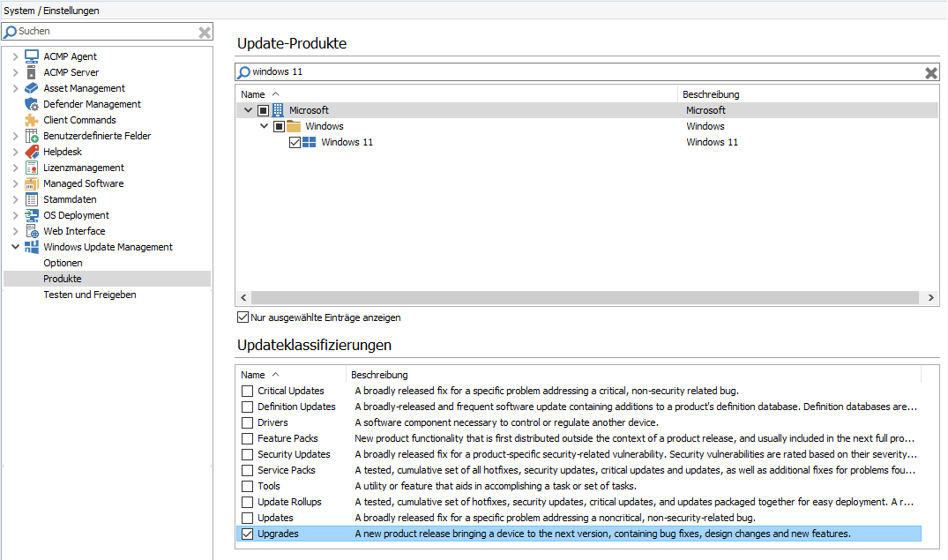Viewport: 948px width, 560px height.
Task: Click the magnifier icon in product filter
Action: click(243, 72)
